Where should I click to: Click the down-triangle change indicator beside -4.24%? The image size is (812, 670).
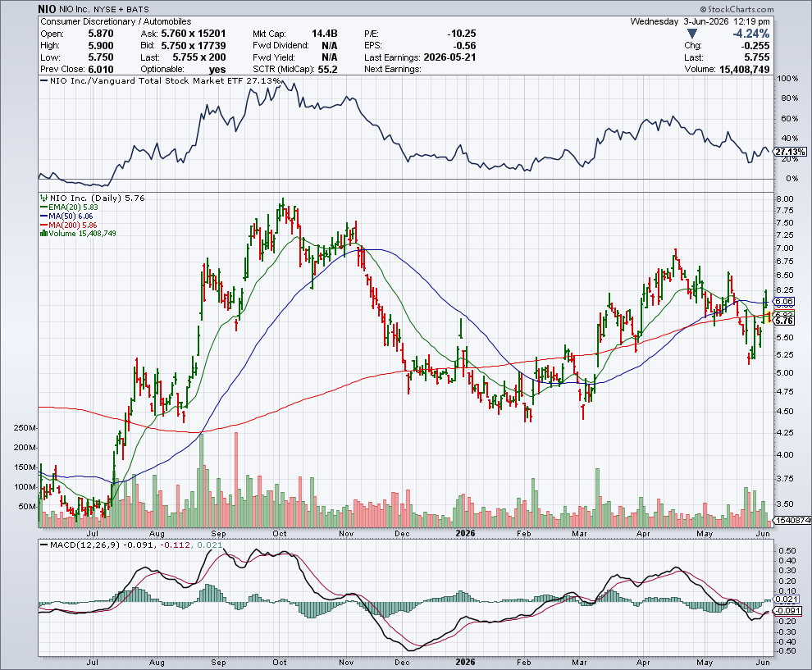point(692,34)
